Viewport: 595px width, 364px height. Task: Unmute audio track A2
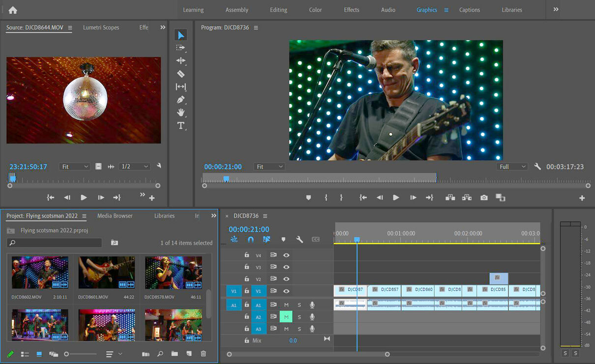coord(286,316)
